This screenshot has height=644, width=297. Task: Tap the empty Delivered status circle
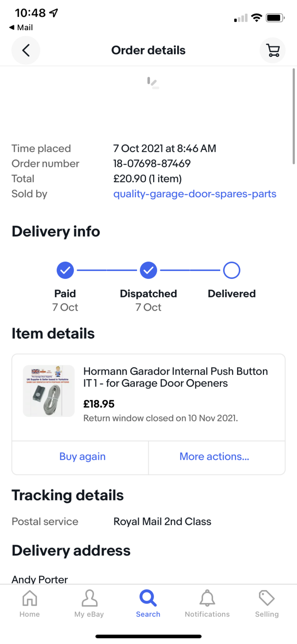231,270
